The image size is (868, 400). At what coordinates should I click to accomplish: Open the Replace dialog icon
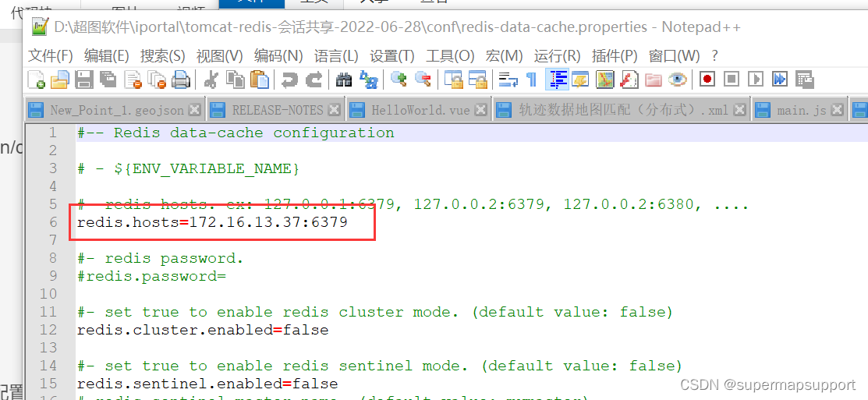click(368, 80)
